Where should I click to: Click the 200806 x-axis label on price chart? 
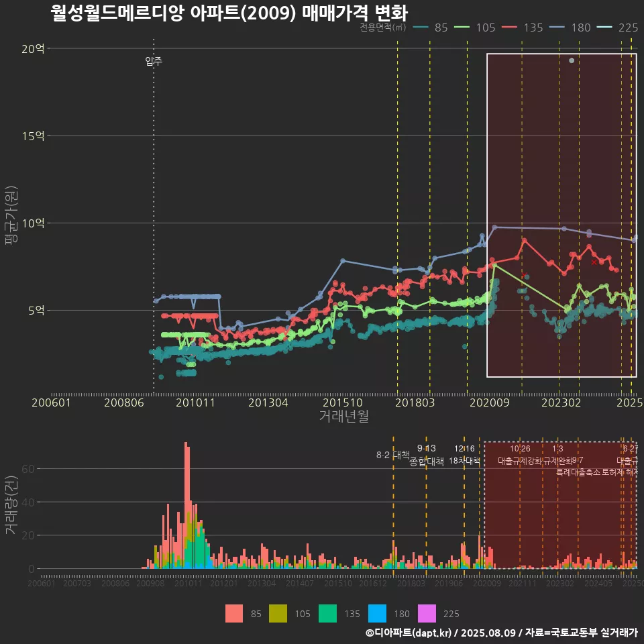(x=123, y=402)
